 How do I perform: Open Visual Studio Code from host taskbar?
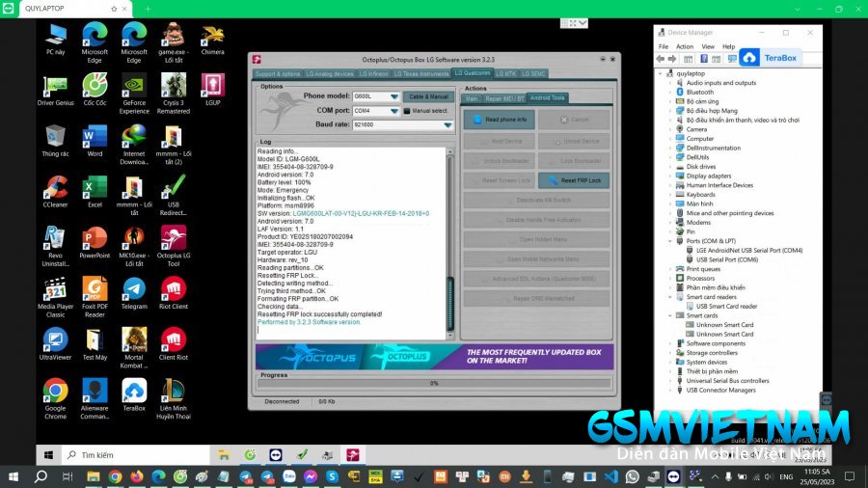point(611,476)
